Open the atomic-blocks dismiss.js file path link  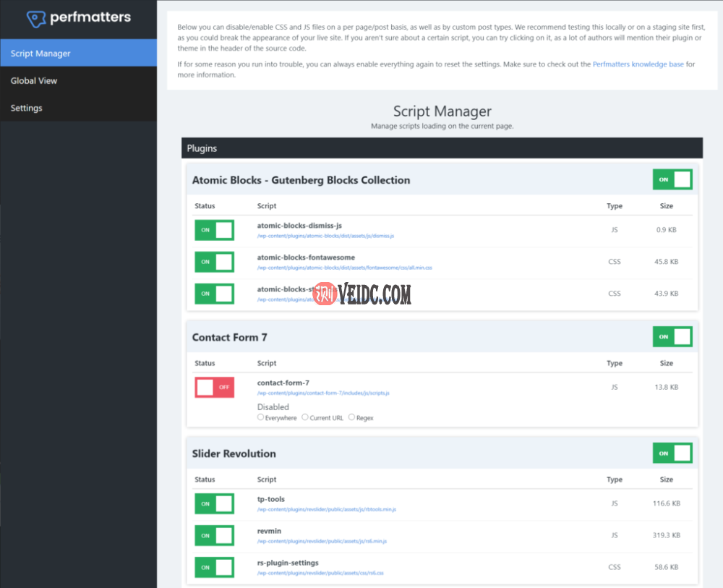point(325,236)
